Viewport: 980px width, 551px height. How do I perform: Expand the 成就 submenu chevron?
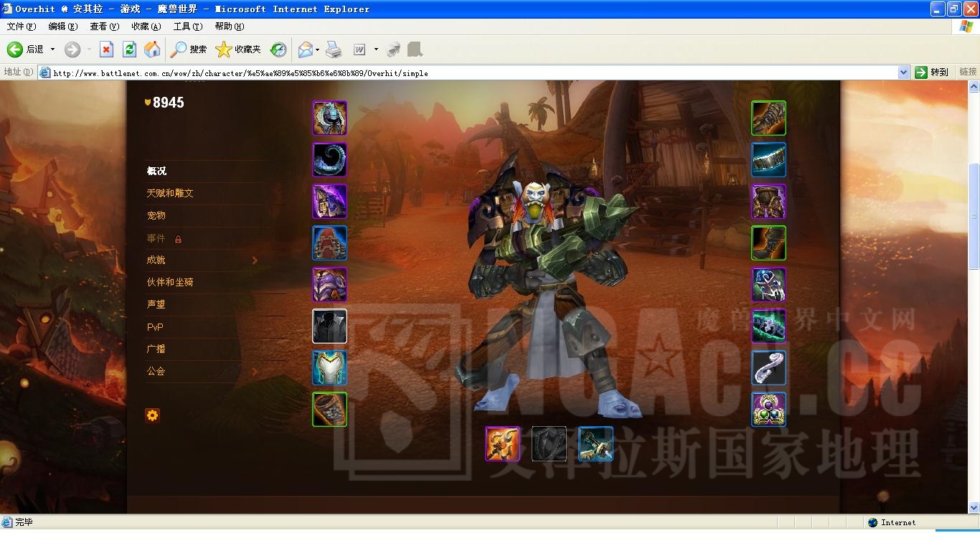click(255, 260)
